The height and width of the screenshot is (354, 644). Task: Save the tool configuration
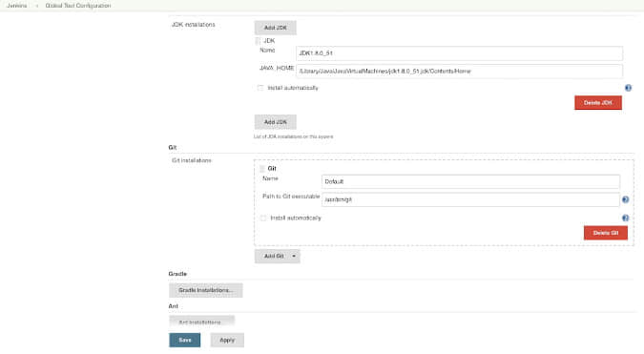pos(185,340)
